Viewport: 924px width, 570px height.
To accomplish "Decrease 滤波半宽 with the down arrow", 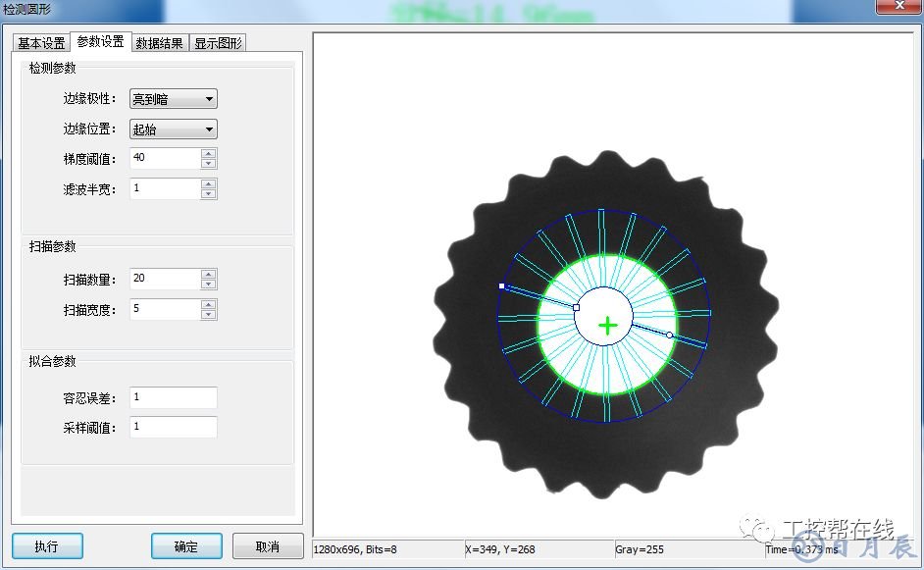I will point(208,193).
